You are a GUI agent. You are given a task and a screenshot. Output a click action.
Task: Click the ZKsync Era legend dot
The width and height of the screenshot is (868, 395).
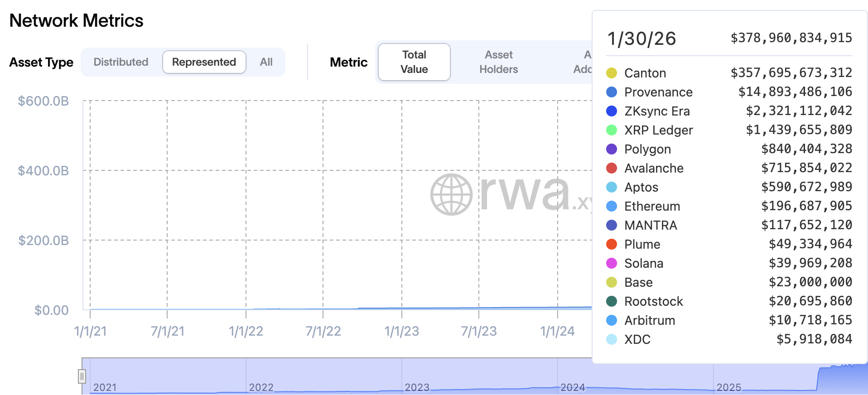(x=612, y=111)
